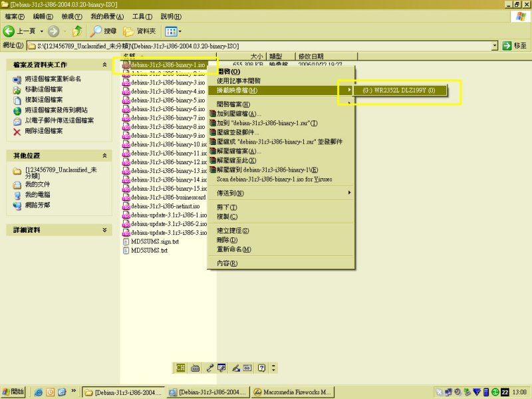This screenshot has height=399, width=532.
Task: Collapse the 檔案及資料夾工作 panel
Action: (104, 65)
